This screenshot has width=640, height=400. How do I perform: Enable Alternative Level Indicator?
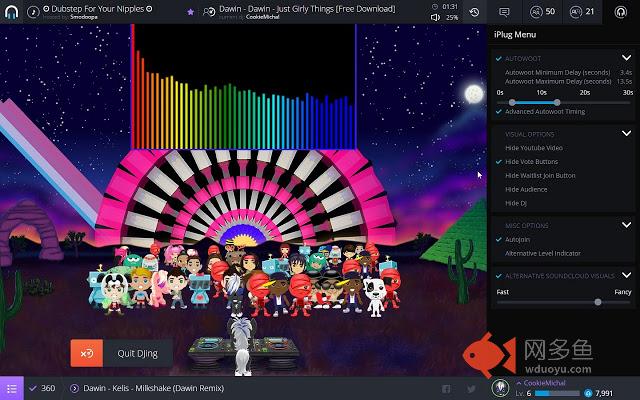coord(542,253)
